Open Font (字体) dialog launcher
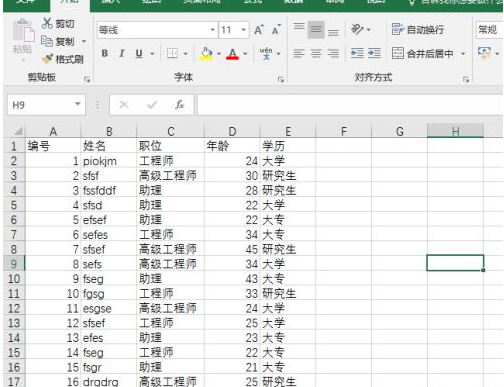Image resolution: width=504 pixels, height=387 pixels. (281, 79)
